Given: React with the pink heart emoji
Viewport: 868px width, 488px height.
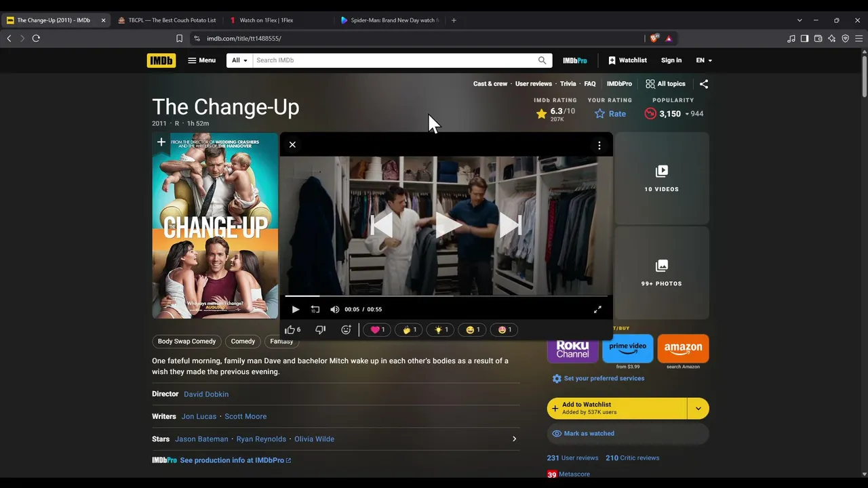Looking at the screenshot, I should [x=378, y=329].
